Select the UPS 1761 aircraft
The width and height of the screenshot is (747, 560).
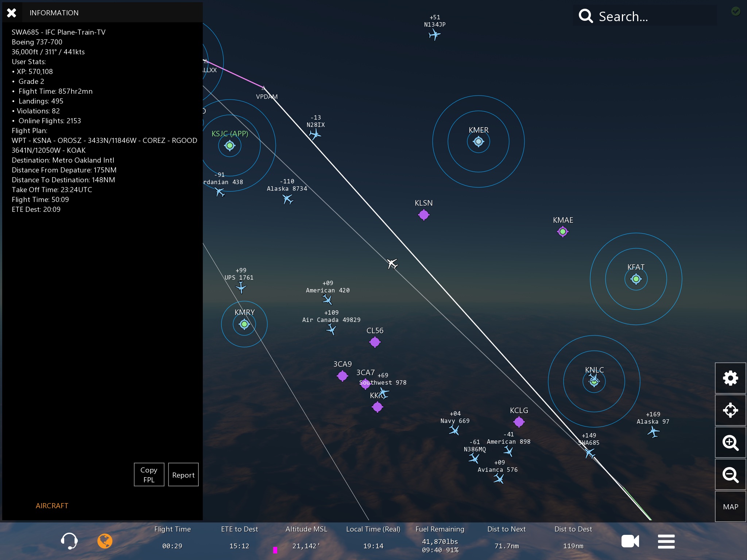coord(241,288)
